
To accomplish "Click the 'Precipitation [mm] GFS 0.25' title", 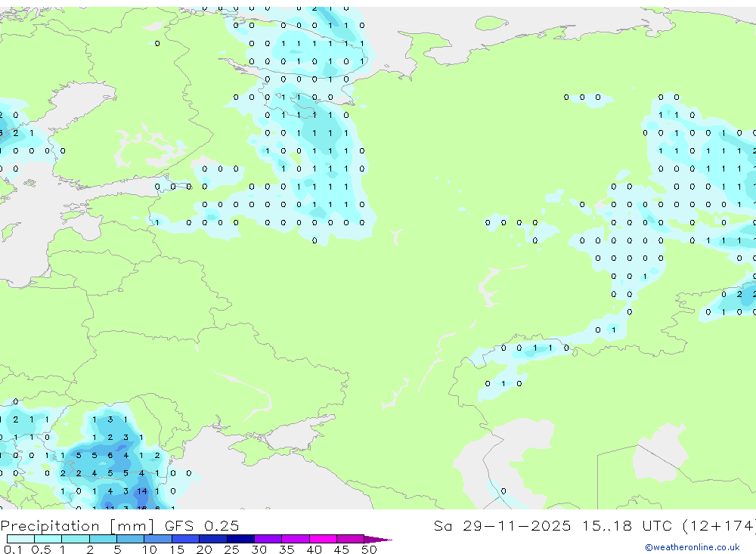I will pyautogui.click(x=119, y=526).
